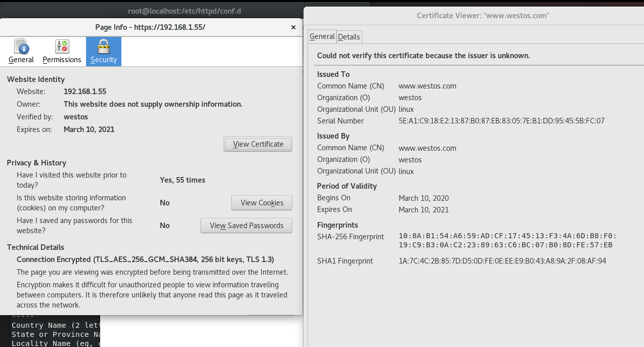This screenshot has width=644, height=347.
Task: Click the View Certificate button
Action: tap(258, 144)
